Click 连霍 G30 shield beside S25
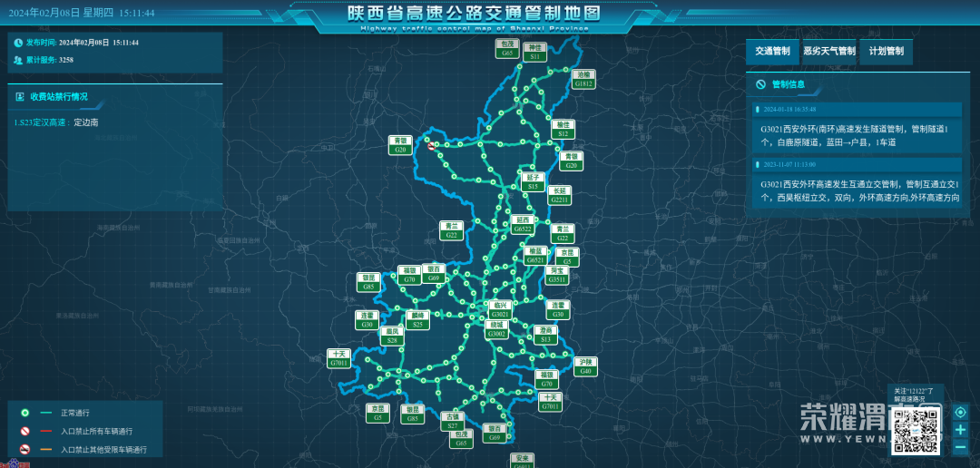The height and width of the screenshot is (468, 980). pos(367,320)
